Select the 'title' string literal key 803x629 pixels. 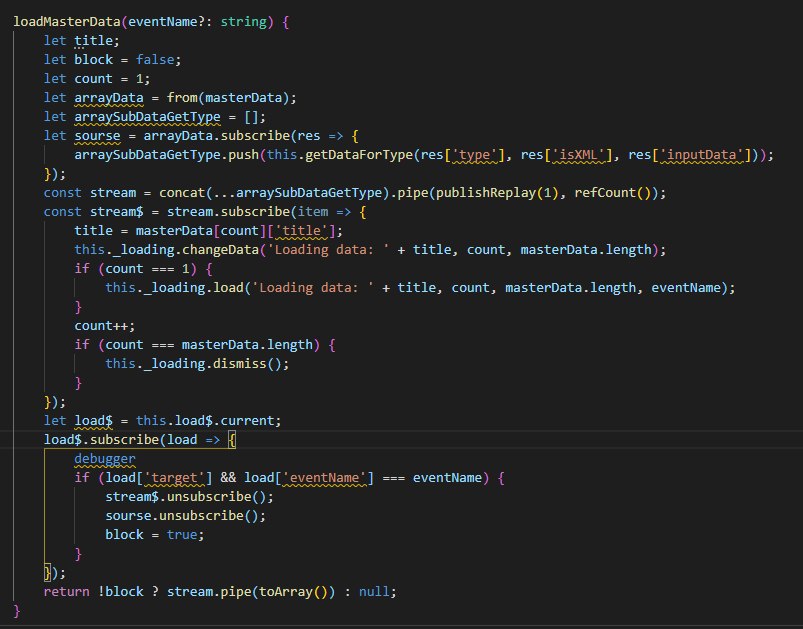click(302, 230)
